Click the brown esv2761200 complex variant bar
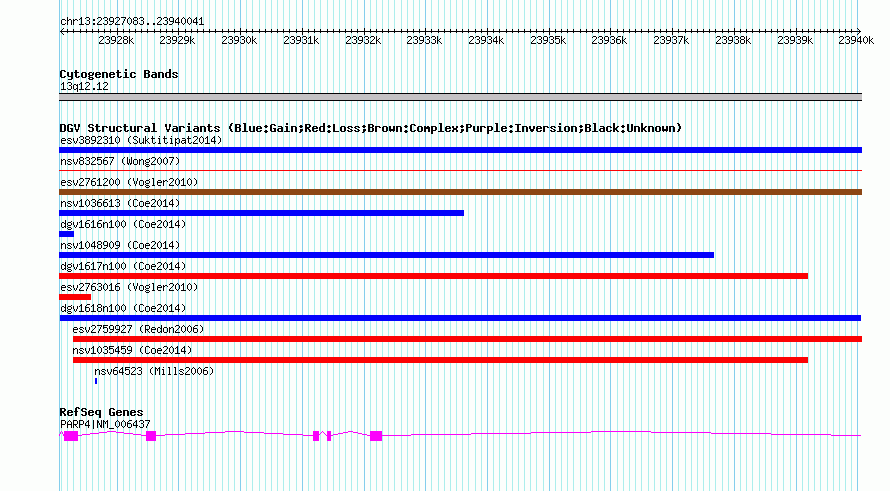Screen dimensions: 890x491 coord(460,192)
